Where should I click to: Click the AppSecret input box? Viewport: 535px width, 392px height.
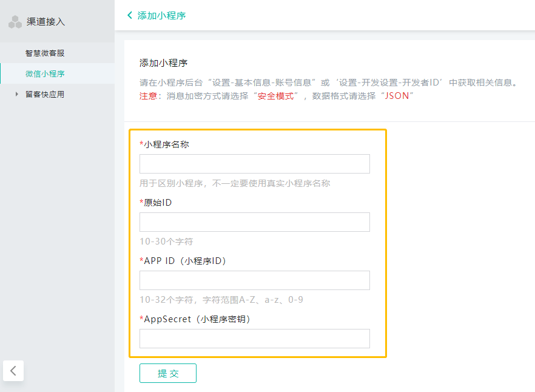click(254, 339)
